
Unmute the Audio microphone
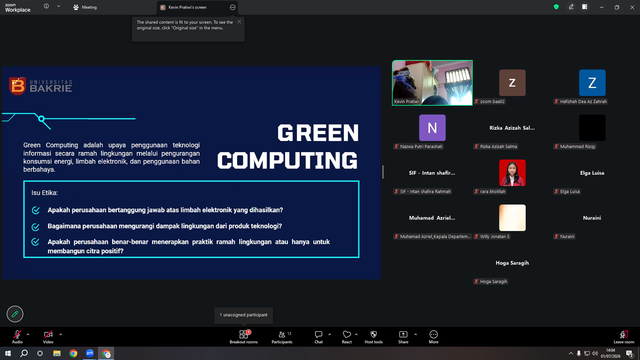coord(17,337)
